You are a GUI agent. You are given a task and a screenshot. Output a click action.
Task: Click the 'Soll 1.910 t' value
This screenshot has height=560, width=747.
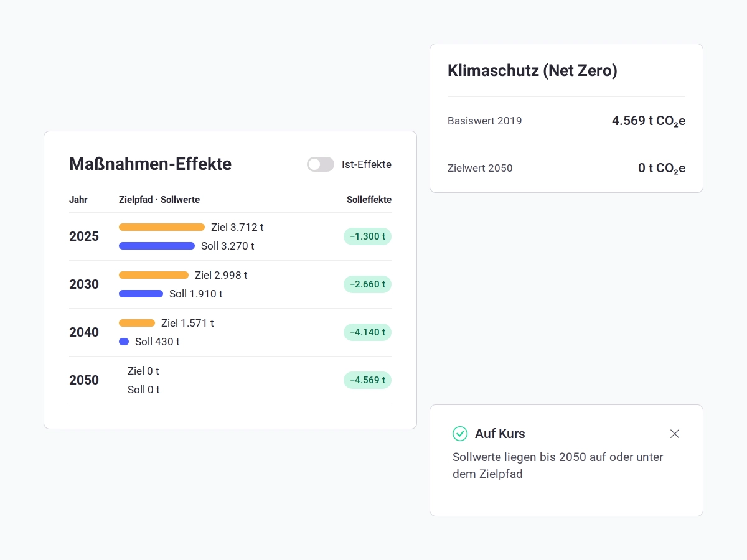click(x=196, y=294)
